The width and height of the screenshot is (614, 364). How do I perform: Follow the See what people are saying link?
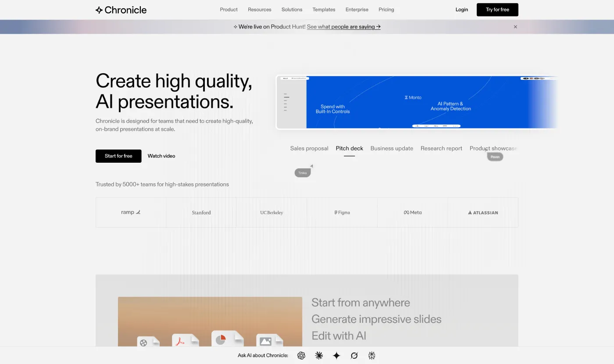pyautogui.click(x=343, y=27)
